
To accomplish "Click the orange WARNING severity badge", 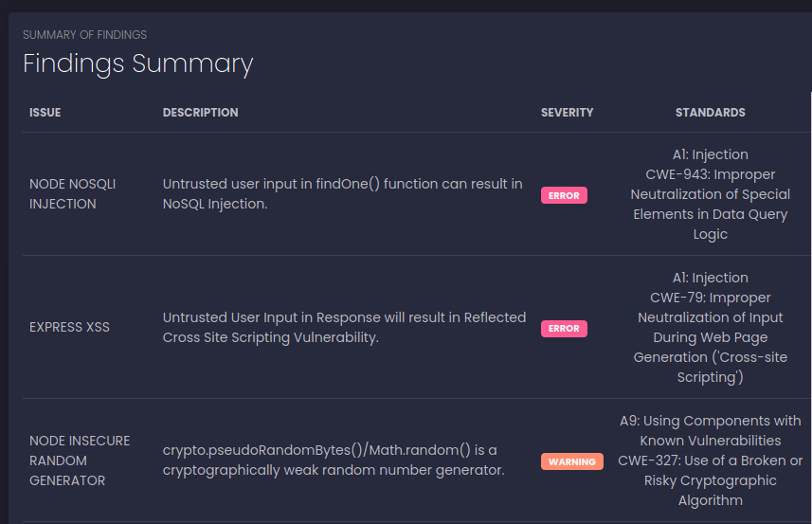I will pyautogui.click(x=571, y=461).
